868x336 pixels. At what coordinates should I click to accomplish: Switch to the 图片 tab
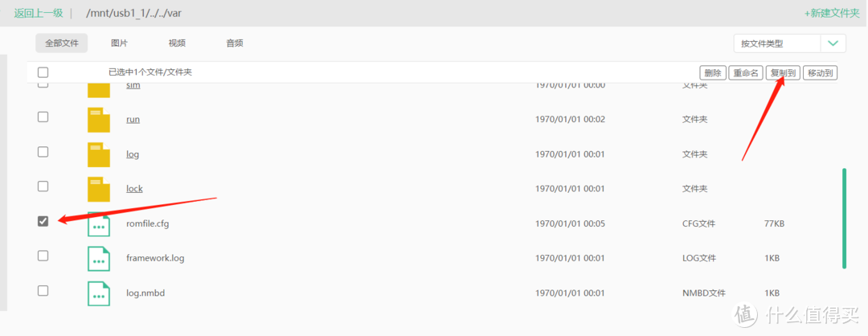[x=119, y=43]
